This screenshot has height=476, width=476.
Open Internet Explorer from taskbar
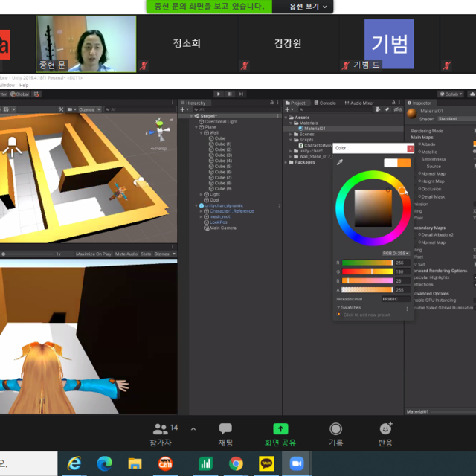tap(74, 463)
